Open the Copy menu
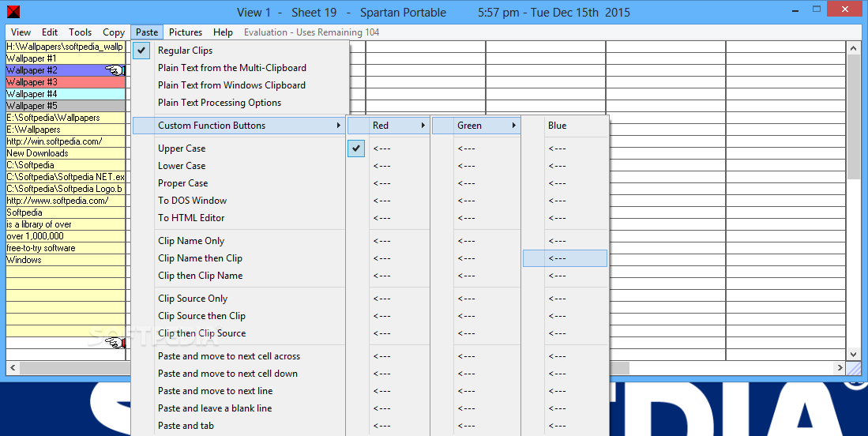 coord(114,32)
